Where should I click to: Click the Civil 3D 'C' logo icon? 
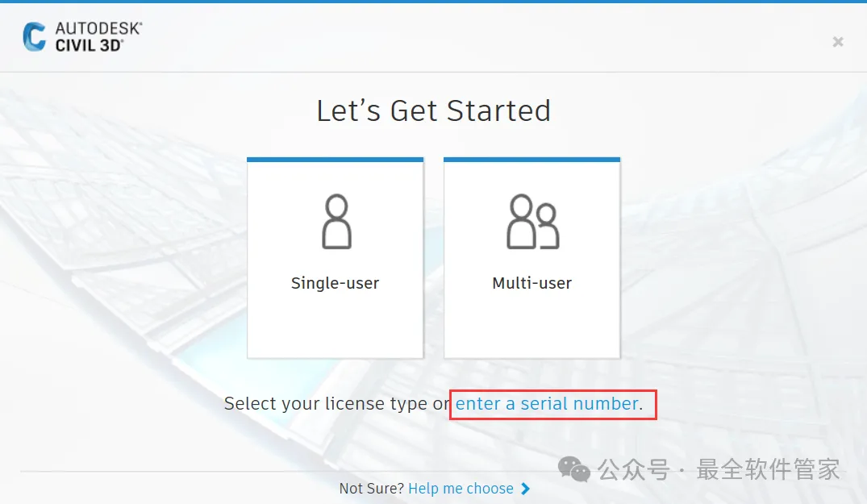(35, 36)
